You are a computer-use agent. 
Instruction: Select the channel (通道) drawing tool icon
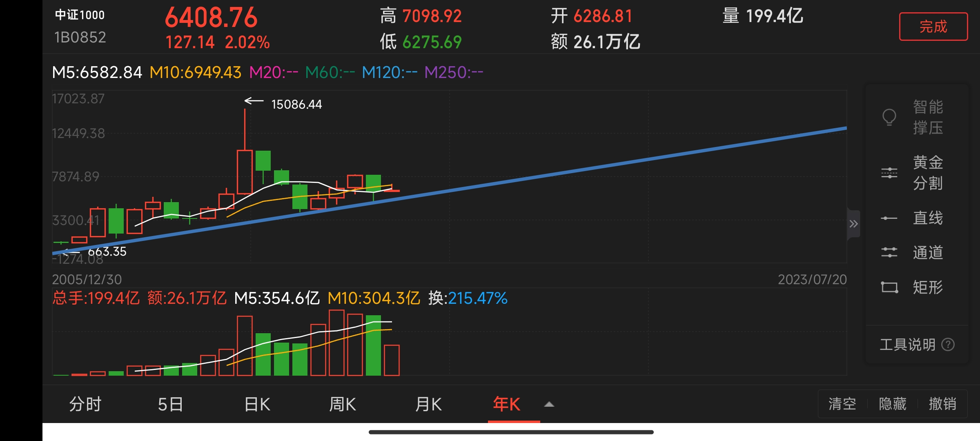[889, 252]
